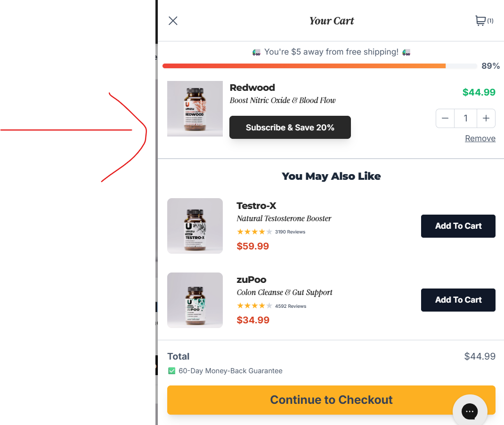Screen dimensions: 504x425
Task: Open Testro-X product title link
Action: [x=256, y=206]
